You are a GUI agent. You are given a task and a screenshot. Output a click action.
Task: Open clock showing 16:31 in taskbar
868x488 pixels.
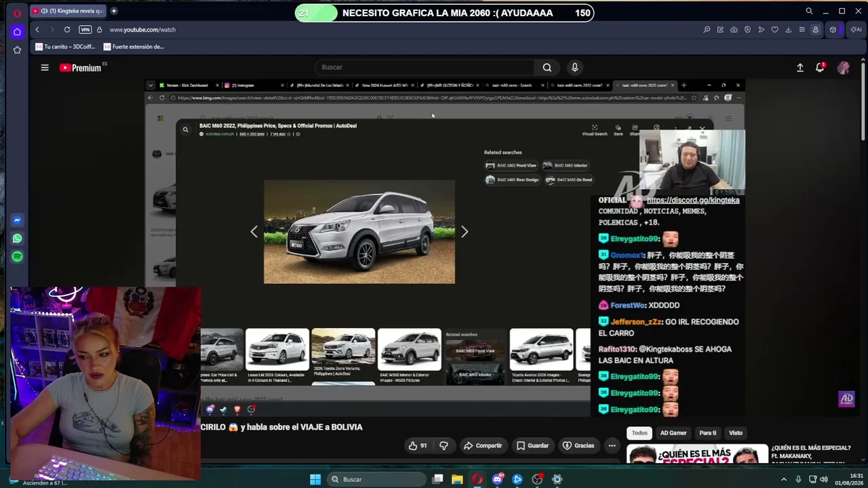(850, 479)
